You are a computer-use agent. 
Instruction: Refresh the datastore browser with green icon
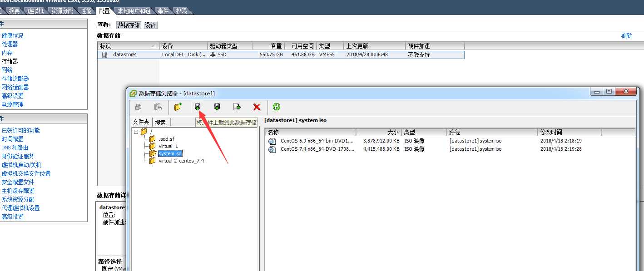[277, 107]
